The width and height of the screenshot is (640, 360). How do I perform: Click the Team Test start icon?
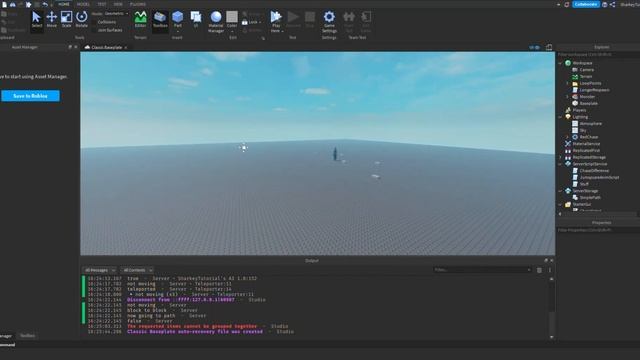coord(349,21)
